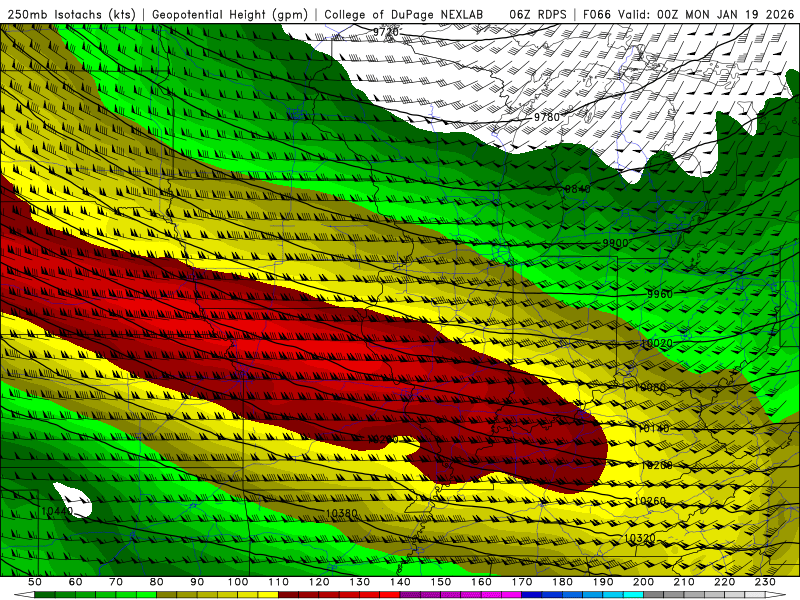The image size is (800, 600).
Task: Click the '180' value on the color scale
Action: click(562, 582)
